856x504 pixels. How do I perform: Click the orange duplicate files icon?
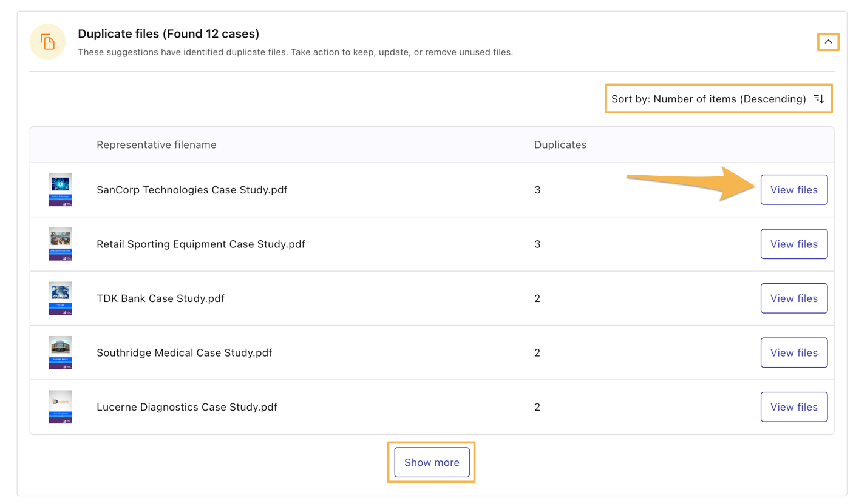pyautogui.click(x=47, y=42)
